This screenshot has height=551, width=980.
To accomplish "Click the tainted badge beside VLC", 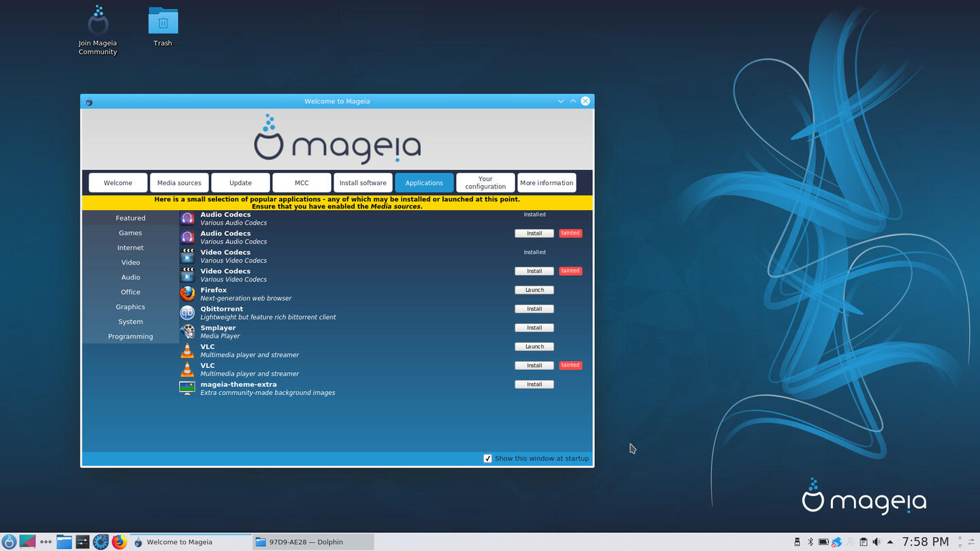I will [x=570, y=365].
